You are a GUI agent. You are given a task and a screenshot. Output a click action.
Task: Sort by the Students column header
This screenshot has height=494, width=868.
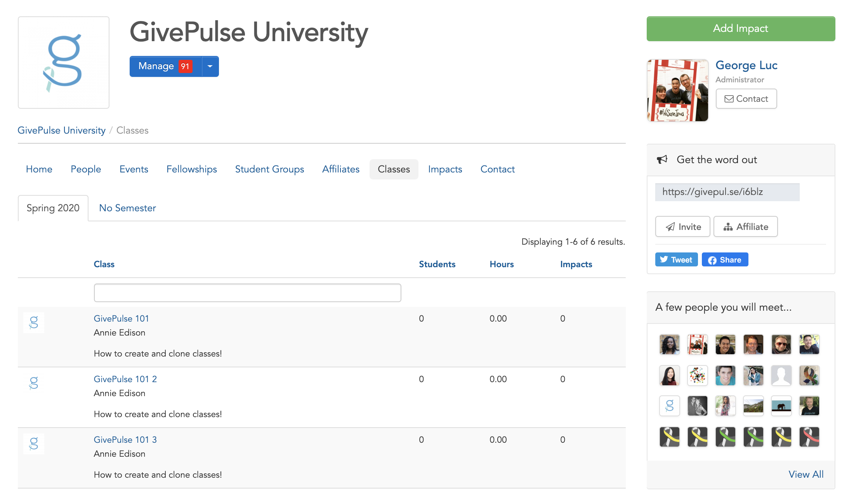(x=437, y=264)
